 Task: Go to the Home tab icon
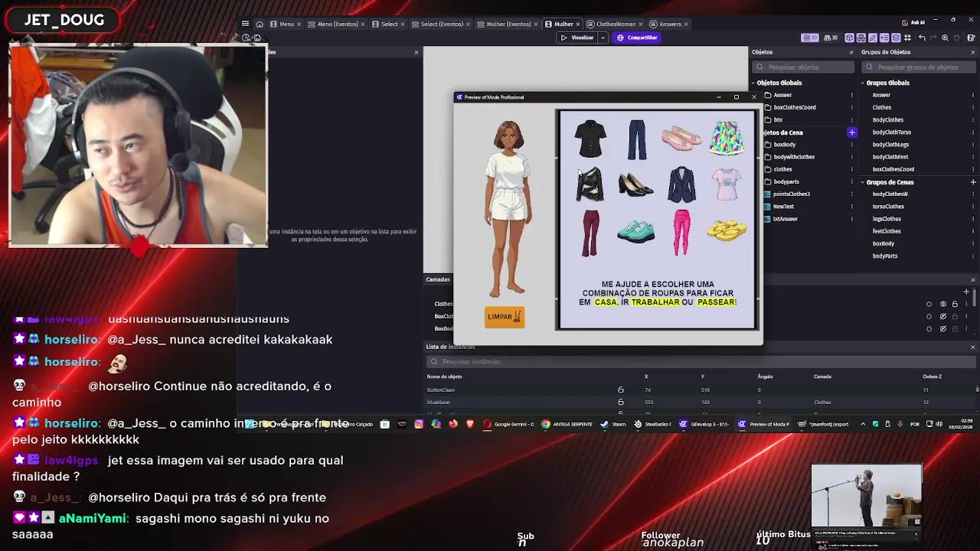pyautogui.click(x=260, y=24)
